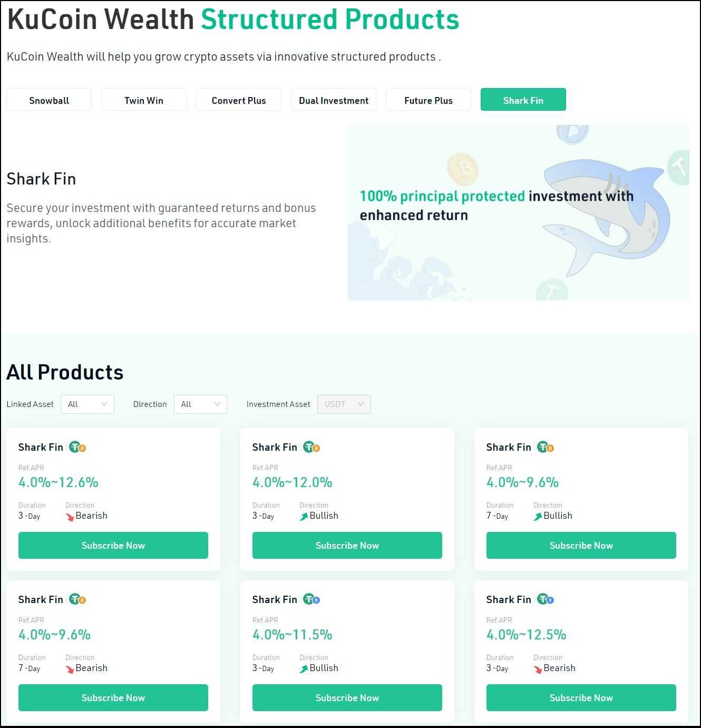Viewport: 701px width, 728px height.
Task: Open the Convert Plus tab
Action: pyautogui.click(x=238, y=100)
